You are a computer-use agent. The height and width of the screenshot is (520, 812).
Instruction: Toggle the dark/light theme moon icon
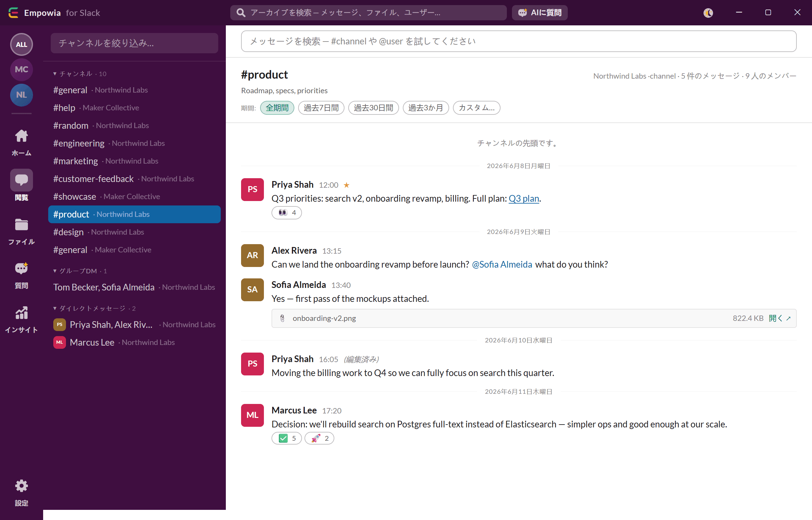(708, 12)
